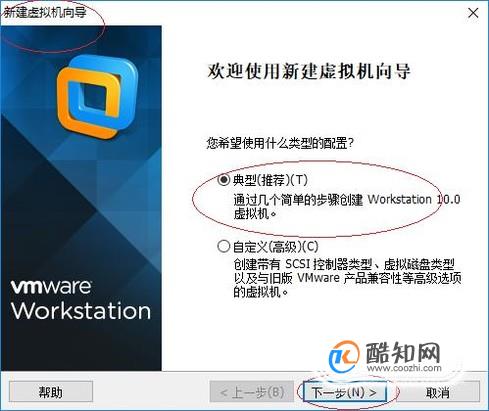Click the Workstation text on the blue banner
489x411 pixels.
[x=81, y=311]
